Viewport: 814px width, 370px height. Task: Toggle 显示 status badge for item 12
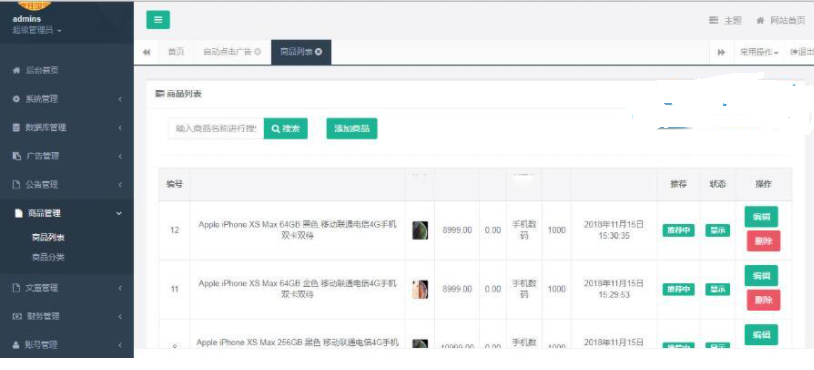click(x=717, y=230)
